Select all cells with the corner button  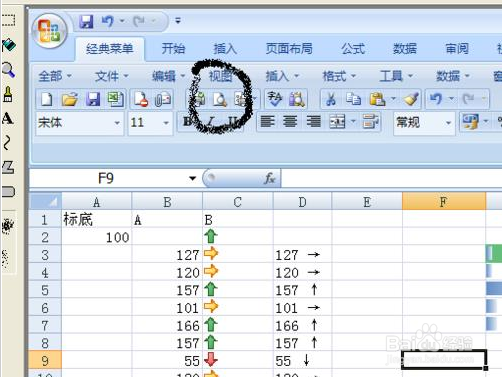tap(46, 201)
